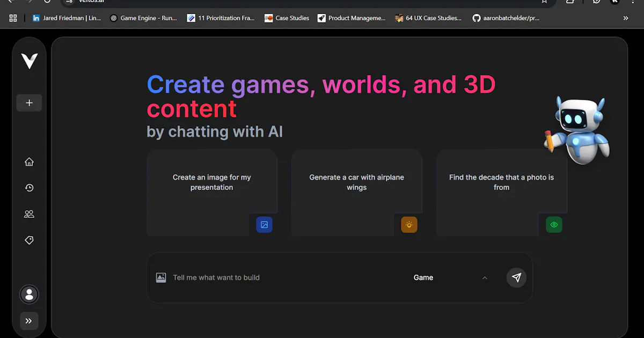Bookmark this page with the star icon

544,2
